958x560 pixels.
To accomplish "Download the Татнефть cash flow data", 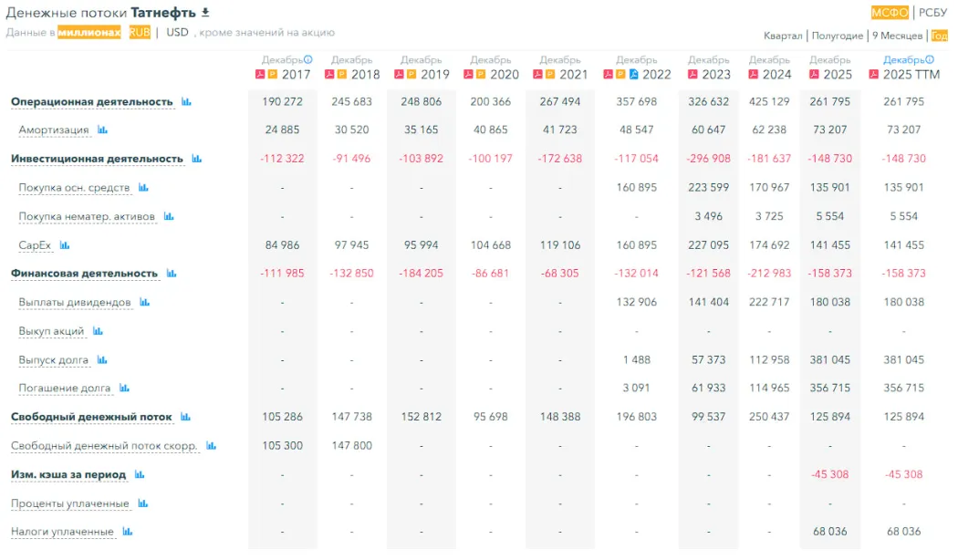I will click(x=205, y=12).
